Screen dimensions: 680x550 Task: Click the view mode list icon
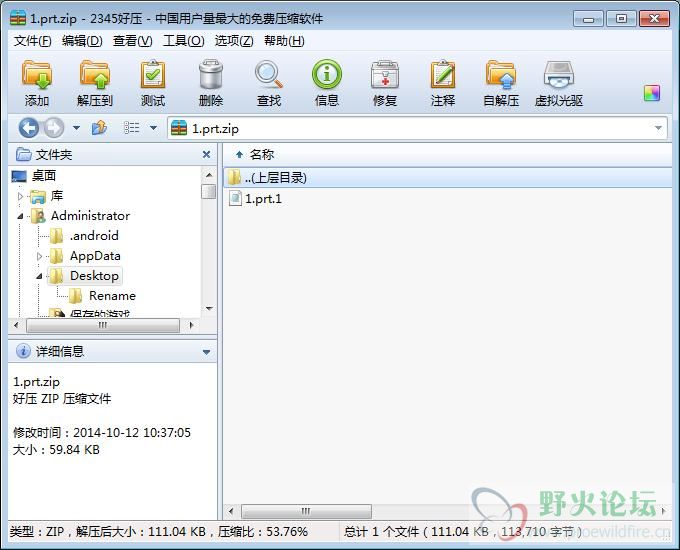[x=131, y=128]
